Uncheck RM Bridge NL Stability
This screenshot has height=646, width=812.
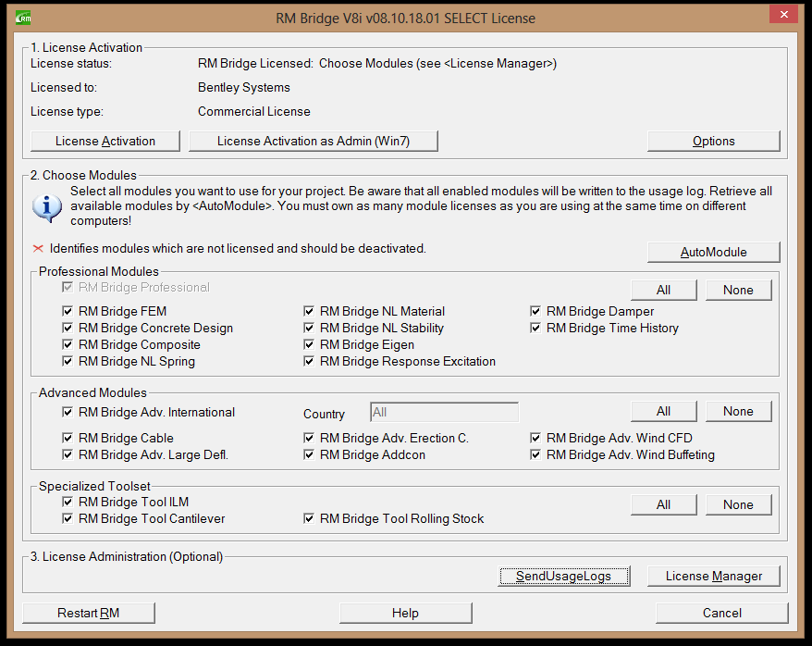click(309, 328)
